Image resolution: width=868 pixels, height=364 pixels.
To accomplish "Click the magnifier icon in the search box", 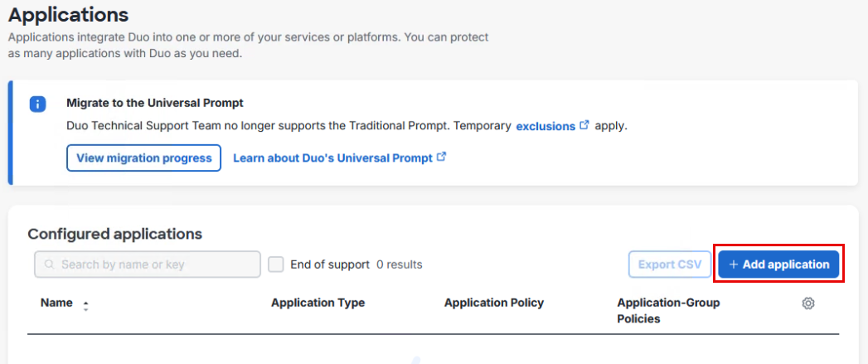I will 50,265.
